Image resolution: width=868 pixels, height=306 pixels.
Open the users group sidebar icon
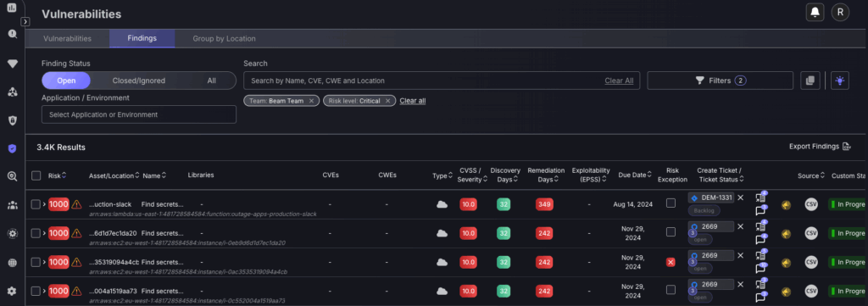12,205
